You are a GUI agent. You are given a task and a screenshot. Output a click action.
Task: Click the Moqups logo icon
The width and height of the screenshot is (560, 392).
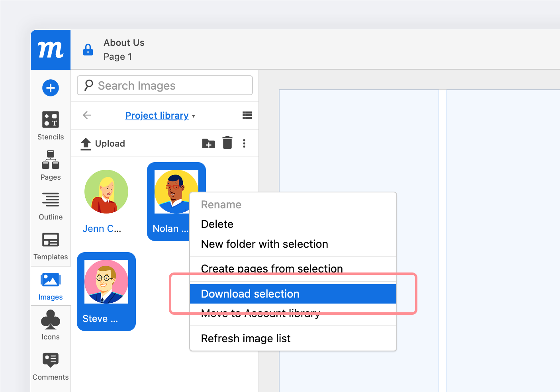coord(51,50)
